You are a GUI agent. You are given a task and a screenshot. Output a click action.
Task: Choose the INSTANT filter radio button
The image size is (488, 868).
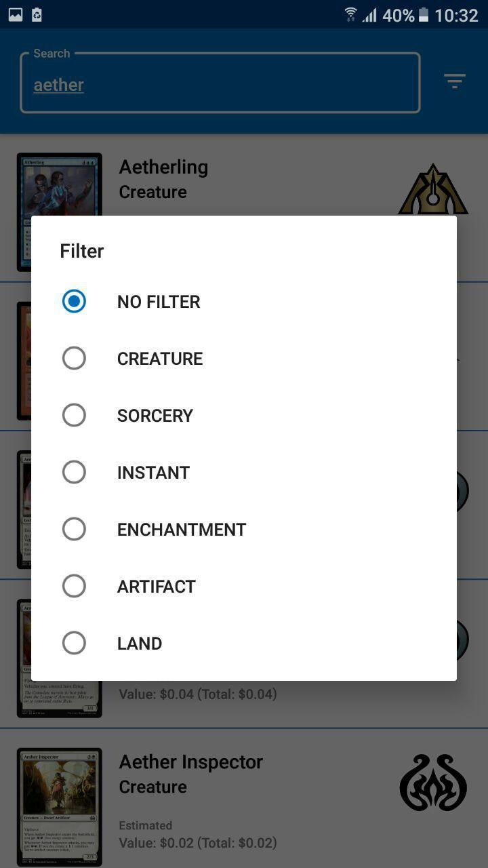74,472
